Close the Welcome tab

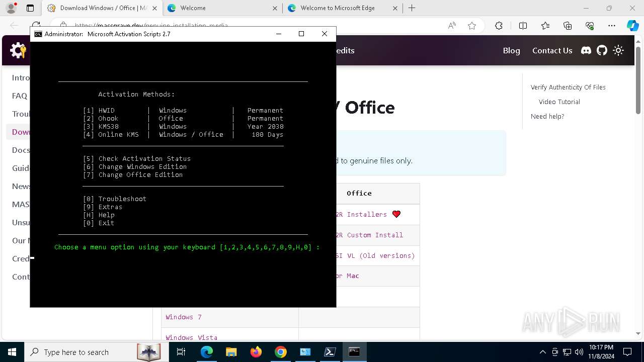275,8
